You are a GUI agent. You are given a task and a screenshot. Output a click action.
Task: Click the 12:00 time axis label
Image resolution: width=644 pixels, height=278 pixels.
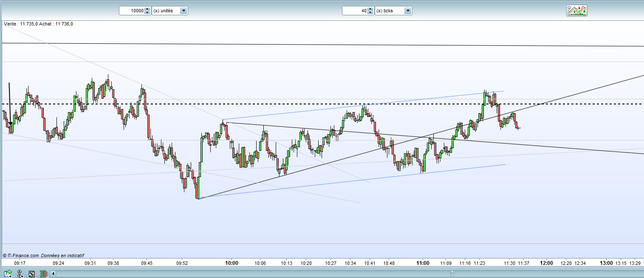[546, 263]
